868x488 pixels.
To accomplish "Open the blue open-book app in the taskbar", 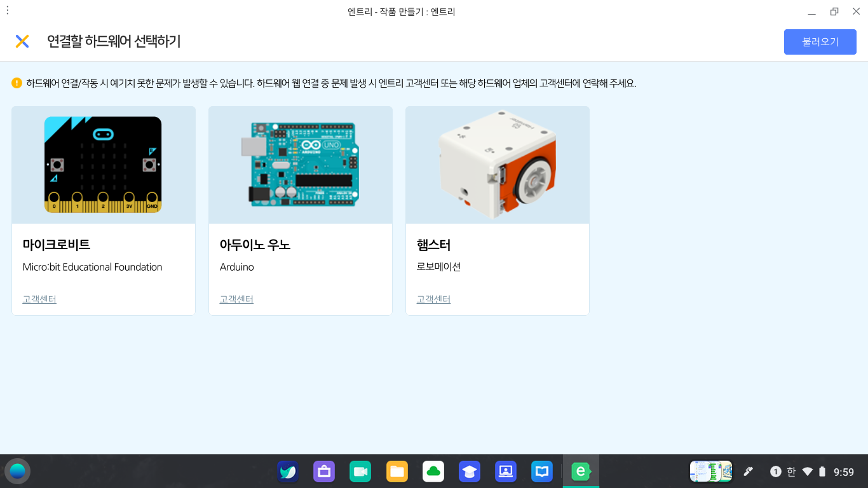I will pos(542,471).
